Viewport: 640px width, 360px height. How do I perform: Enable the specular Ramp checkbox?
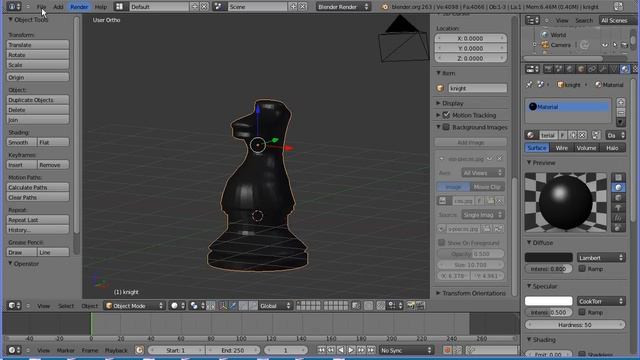pos(582,312)
